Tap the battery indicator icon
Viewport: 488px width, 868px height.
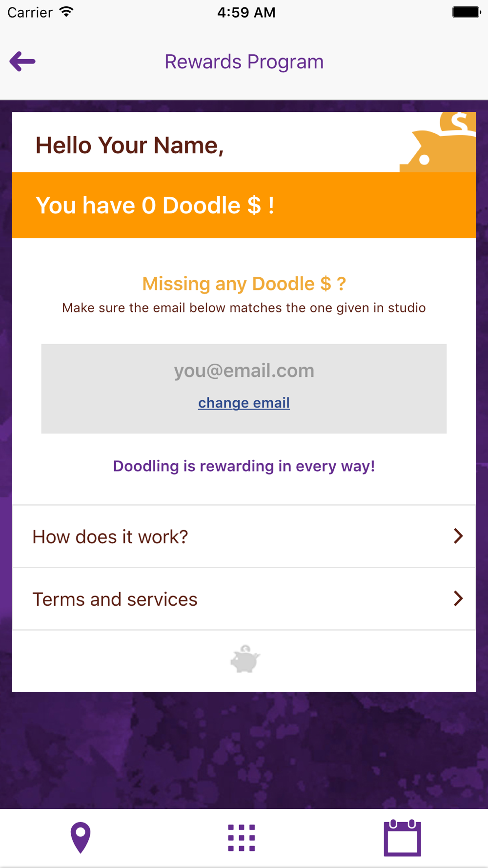(x=466, y=12)
